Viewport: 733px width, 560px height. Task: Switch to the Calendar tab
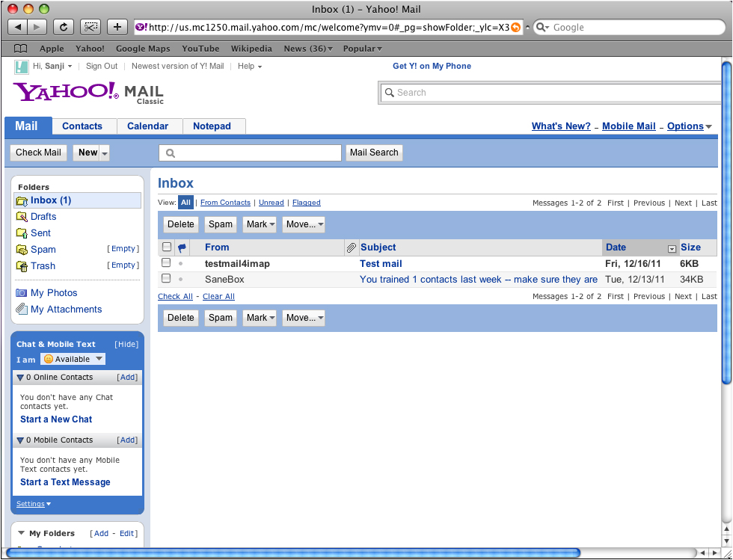point(148,126)
